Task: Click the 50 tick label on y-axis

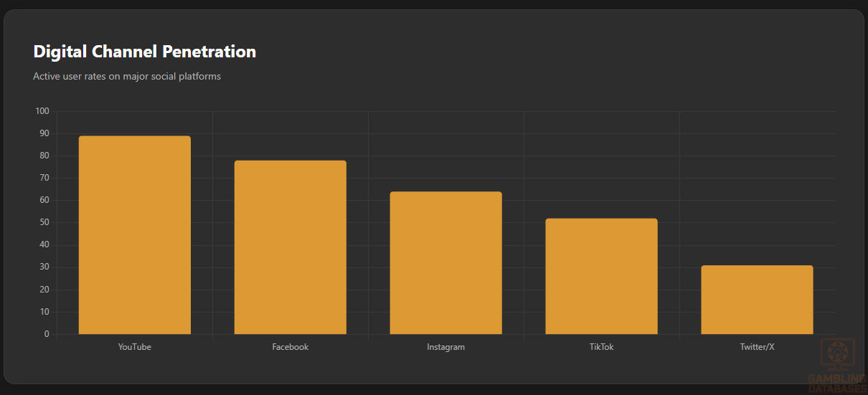Action: click(x=44, y=222)
